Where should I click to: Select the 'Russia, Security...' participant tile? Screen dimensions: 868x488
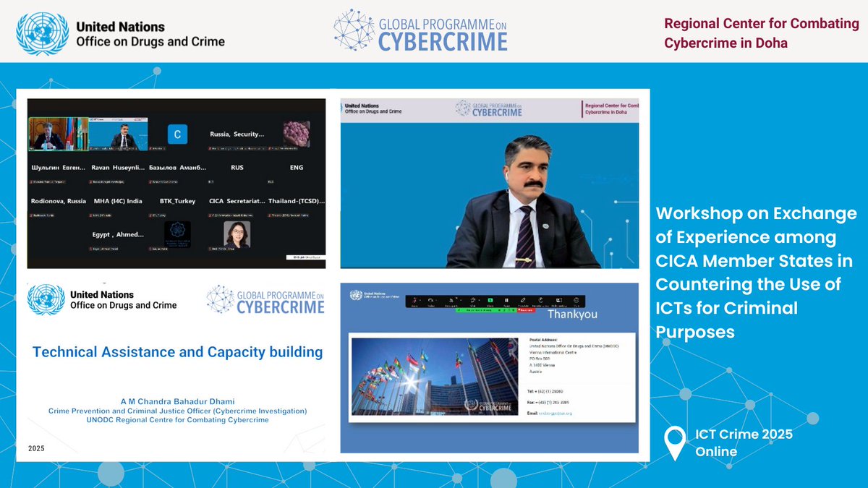click(237, 134)
